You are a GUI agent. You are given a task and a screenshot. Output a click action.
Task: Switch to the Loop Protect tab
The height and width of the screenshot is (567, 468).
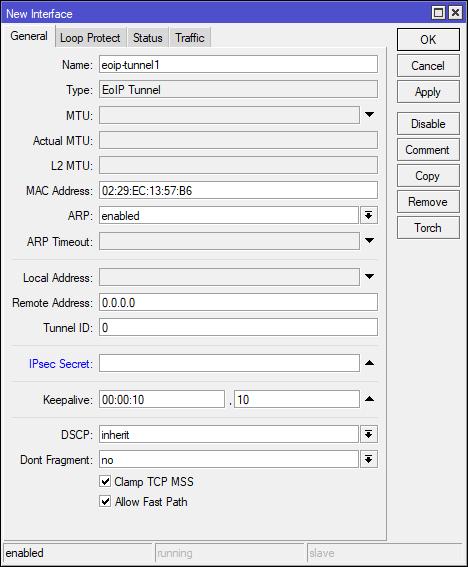(x=90, y=38)
